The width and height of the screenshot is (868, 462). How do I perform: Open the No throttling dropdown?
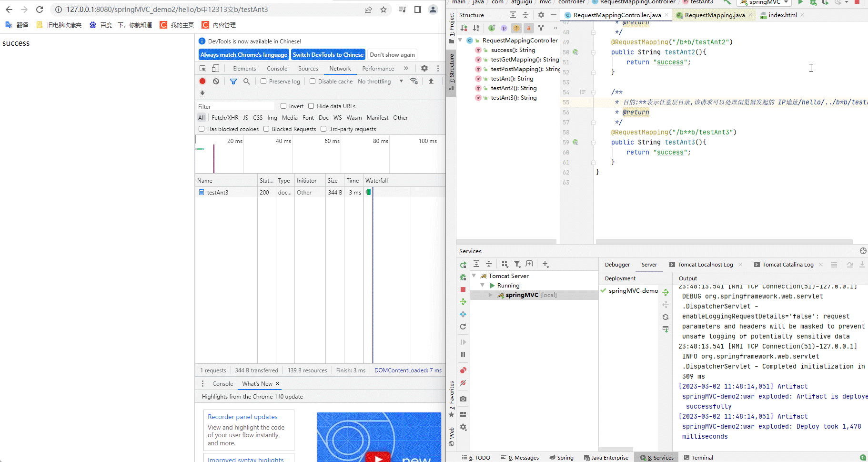click(380, 82)
